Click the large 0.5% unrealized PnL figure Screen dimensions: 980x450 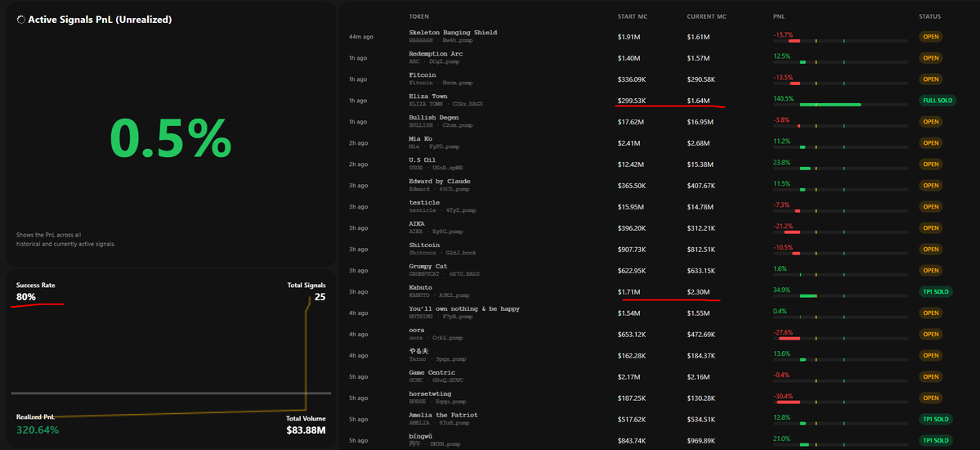(x=171, y=139)
